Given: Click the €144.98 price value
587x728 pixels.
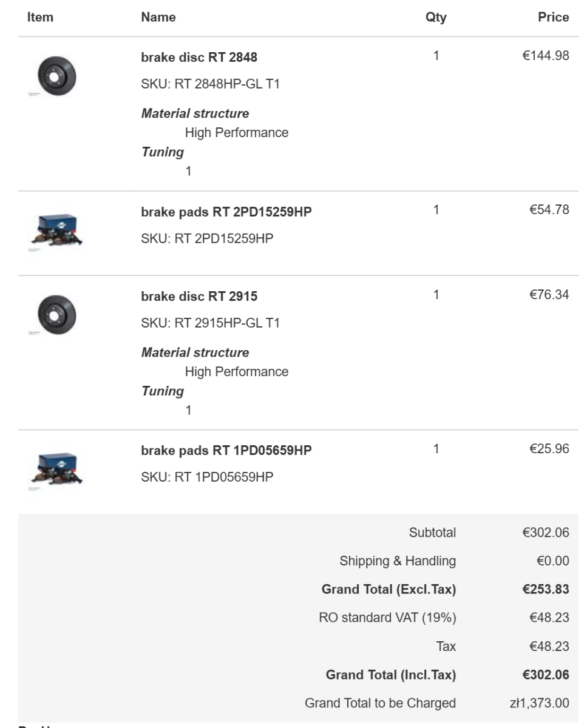Looking at the screenshot, I should 546,56.
